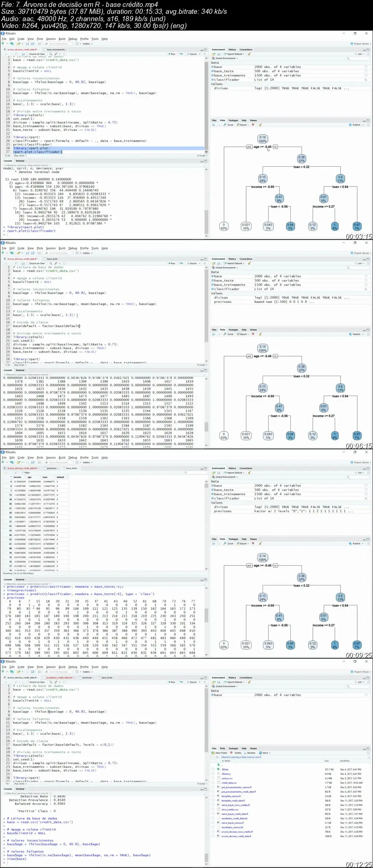Click the parent folder up arrow in fourth frame
The width and height of the screenshot is (373, 868).
pyautogui.click(x=218, y=765)
